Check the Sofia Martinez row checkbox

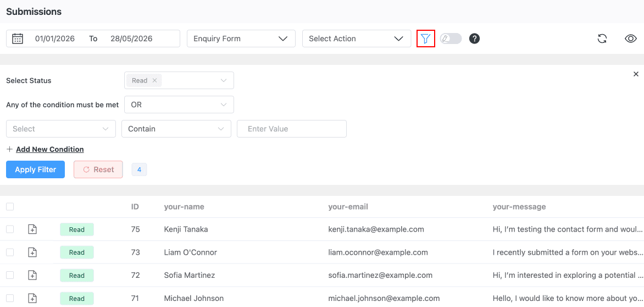10,275
